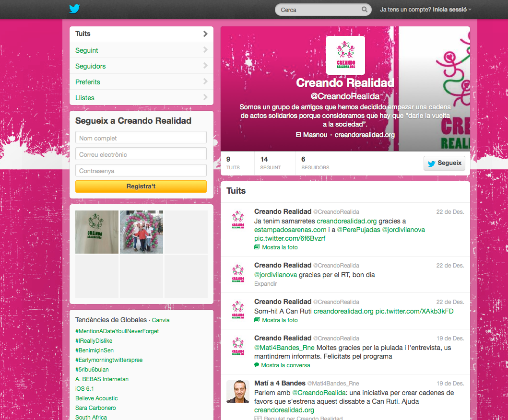Click the 19 de Des. date on Matí tweet
The height and width of the screenshot is (420, 508).
point(450,384)
